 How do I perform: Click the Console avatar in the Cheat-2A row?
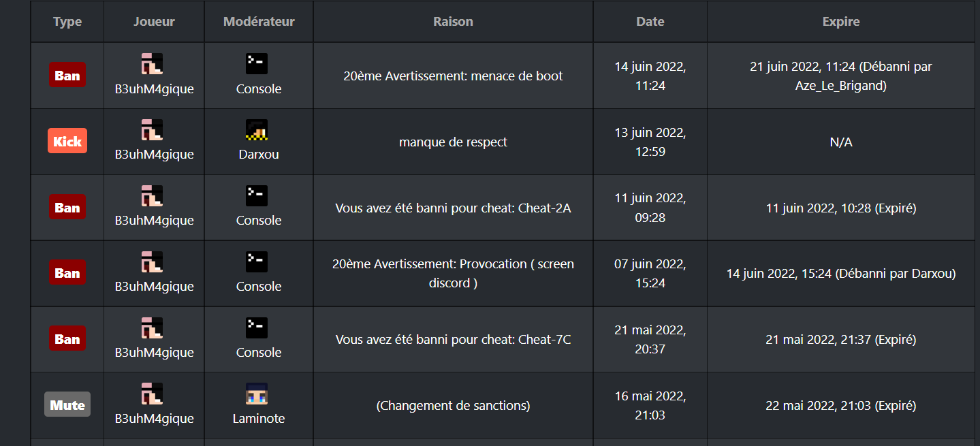[x=256, y=196]
